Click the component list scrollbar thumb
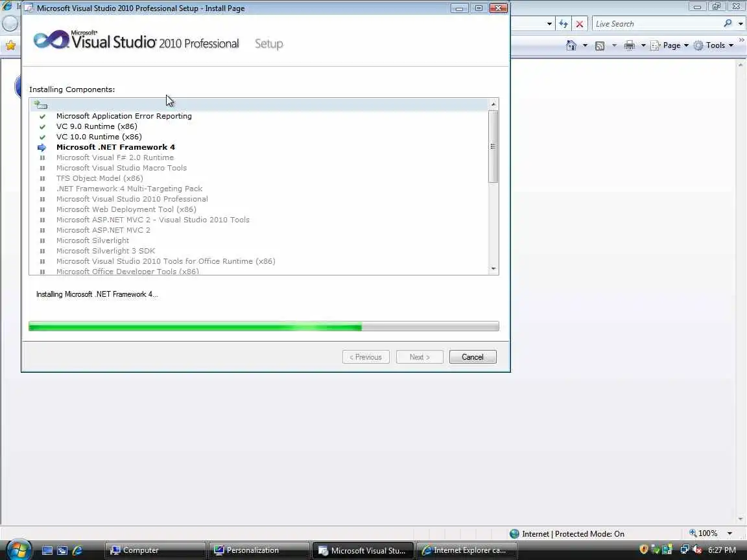This screenshot has height=560, width=747. point(493,146)
